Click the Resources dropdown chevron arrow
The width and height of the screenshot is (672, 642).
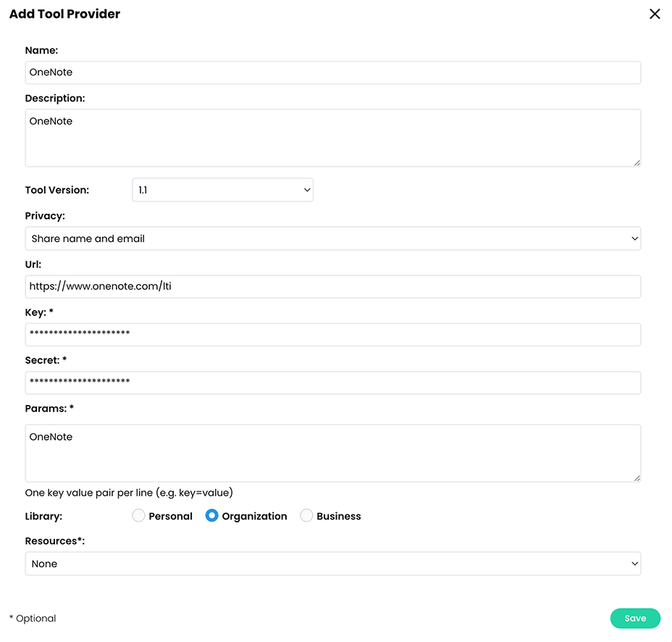(635, 564)
